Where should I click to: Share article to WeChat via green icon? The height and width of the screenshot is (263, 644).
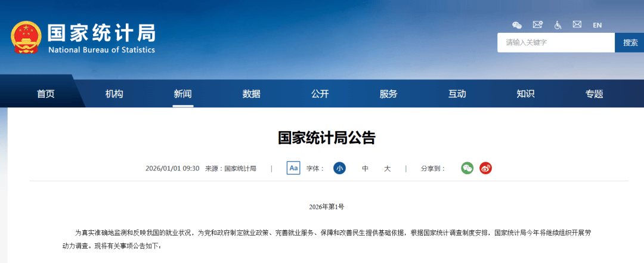467,168
